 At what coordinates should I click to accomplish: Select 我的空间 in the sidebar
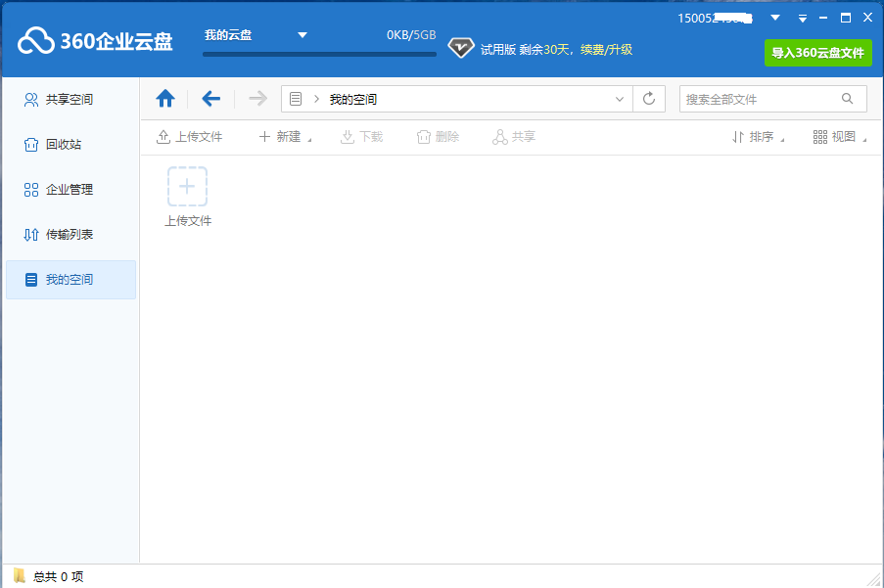[x=71, y=280]
